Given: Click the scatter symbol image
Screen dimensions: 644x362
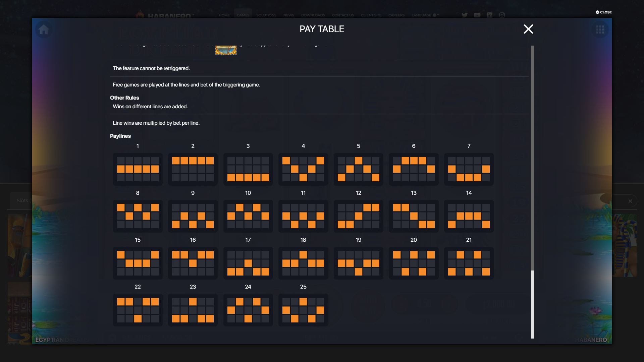Looking at the screenshot, I should click(x=226, y=50).
